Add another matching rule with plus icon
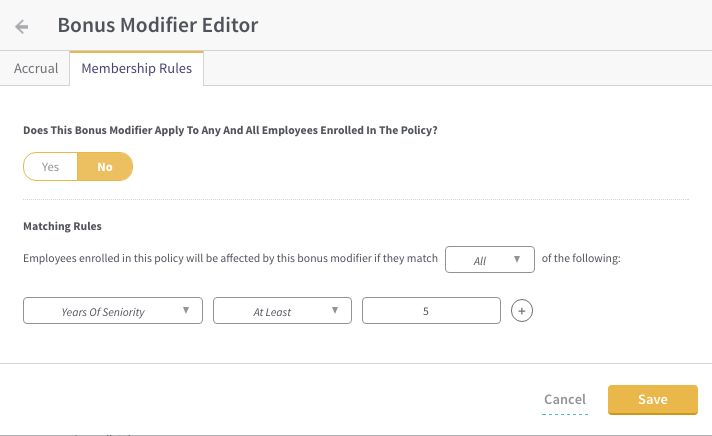712x436 pixels. [522, 311]
